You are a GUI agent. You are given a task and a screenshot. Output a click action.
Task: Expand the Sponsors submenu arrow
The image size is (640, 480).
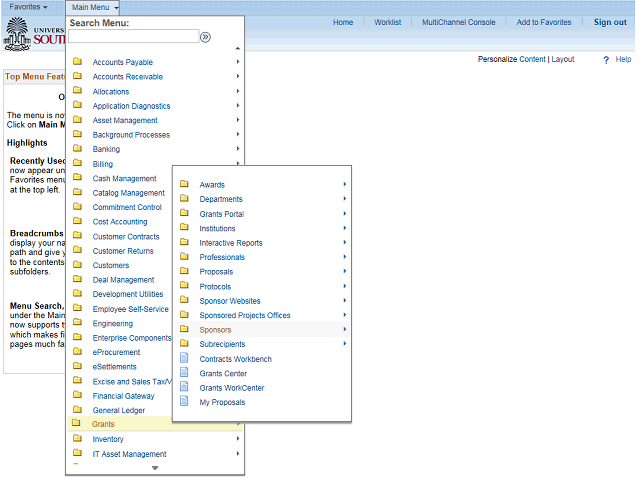tap(344, 329)
